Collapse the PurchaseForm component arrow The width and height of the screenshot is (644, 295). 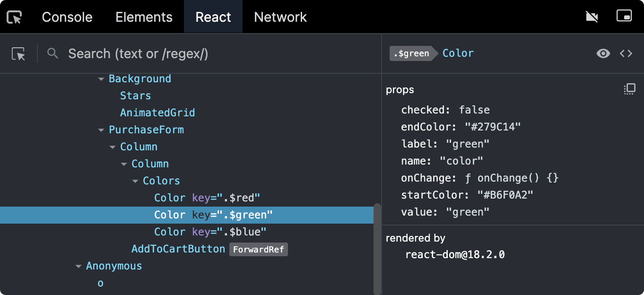pyautogui.click(x=101, y=130)
